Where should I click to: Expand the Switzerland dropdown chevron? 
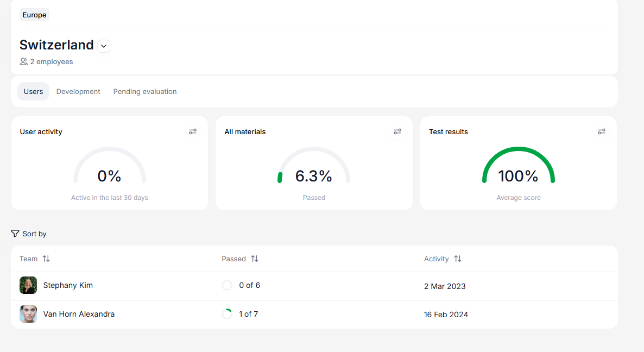pyautogui.click(x=104, y=46)
